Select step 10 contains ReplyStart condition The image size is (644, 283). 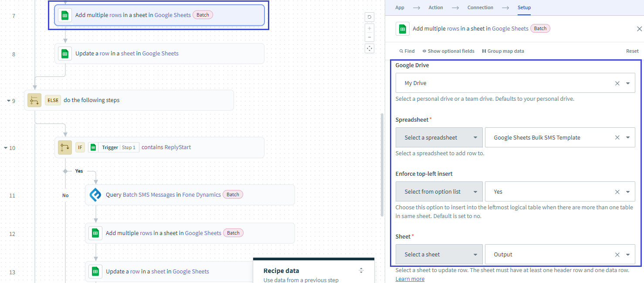click(159, 147)
